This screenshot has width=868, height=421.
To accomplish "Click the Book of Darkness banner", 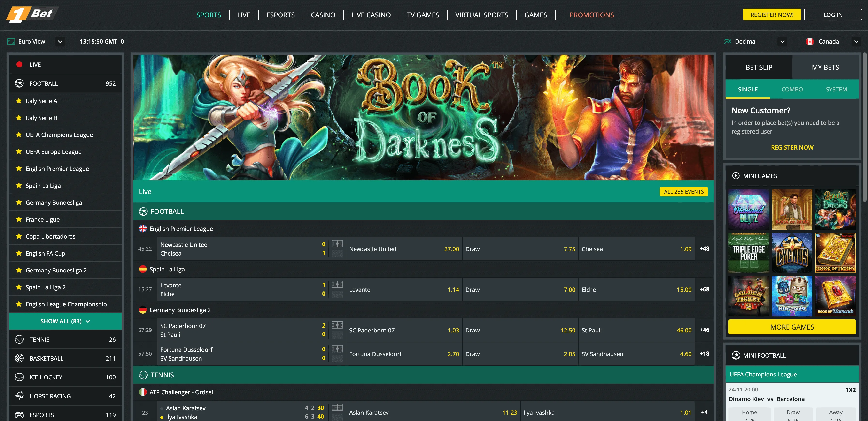I will click(423, 117).
